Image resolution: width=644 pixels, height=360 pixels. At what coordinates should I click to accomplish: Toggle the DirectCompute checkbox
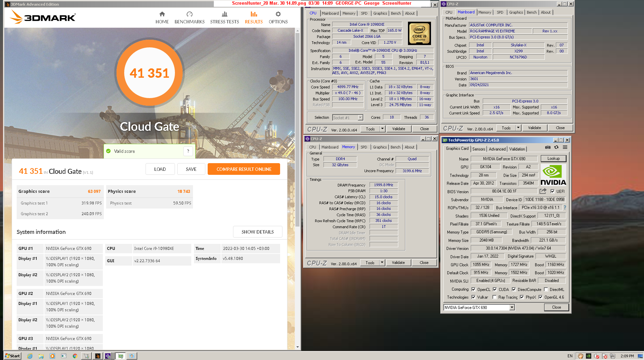coord(514,289)
